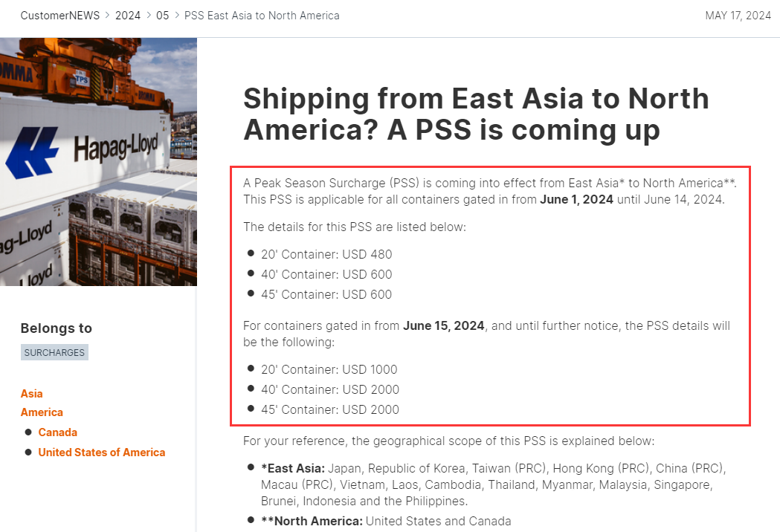780x532 pixels.
Task: Open the 2024 breadcrumb level
Action: click(128, 16)
